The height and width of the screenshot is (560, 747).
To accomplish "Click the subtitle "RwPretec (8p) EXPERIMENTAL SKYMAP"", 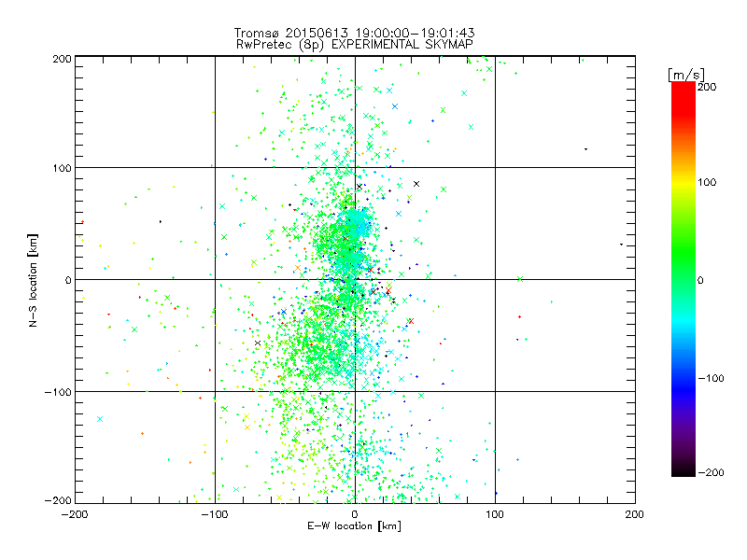I will pyautogui.click(x=355, y=44).
